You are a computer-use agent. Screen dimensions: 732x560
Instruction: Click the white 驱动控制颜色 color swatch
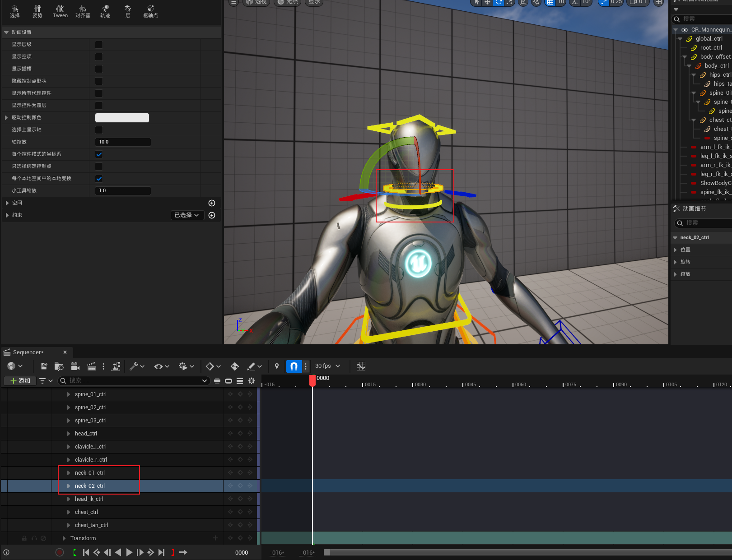(122, 118)
